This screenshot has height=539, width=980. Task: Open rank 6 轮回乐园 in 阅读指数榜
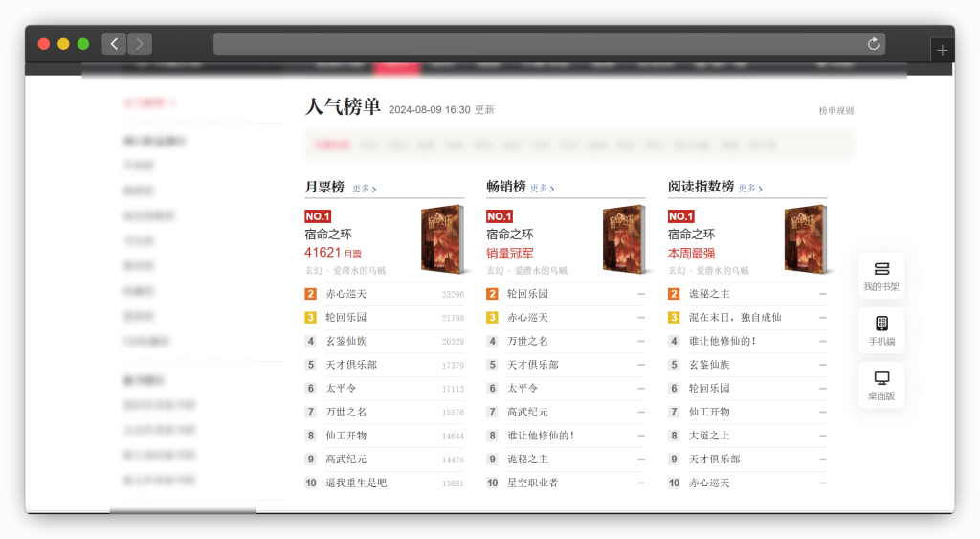[x=709, y=389]
